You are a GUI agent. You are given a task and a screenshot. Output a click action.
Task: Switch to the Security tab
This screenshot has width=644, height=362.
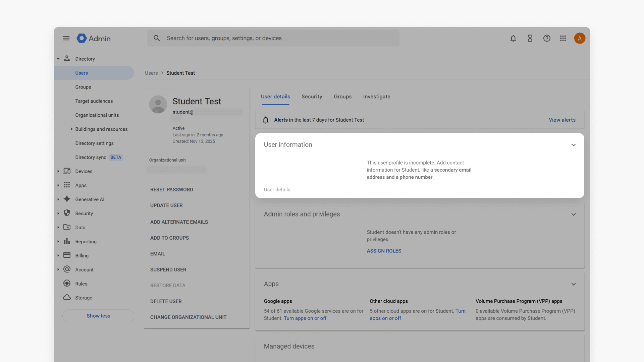[312, 97]
